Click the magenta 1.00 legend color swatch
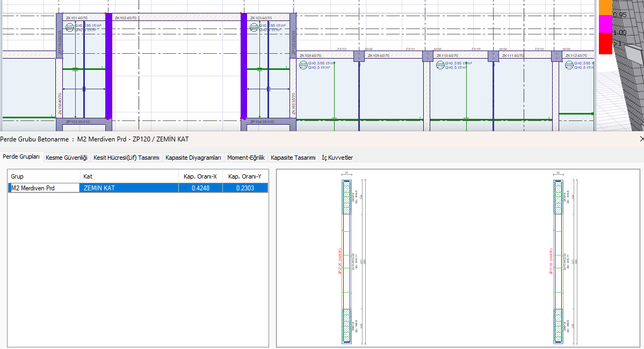 605,24
